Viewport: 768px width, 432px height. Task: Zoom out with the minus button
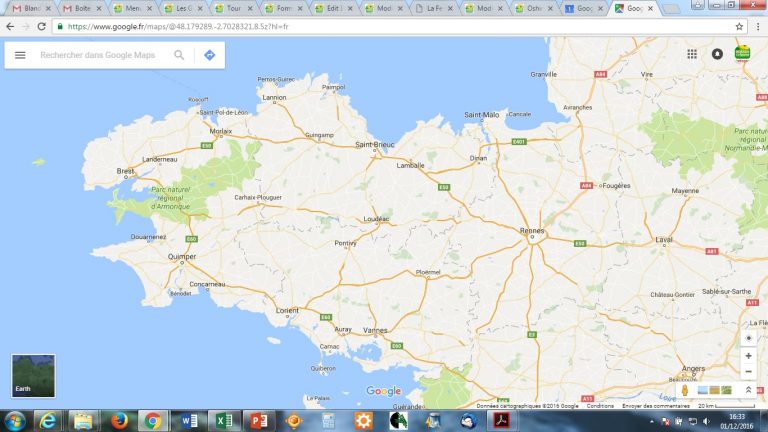[x=748, y=371]
